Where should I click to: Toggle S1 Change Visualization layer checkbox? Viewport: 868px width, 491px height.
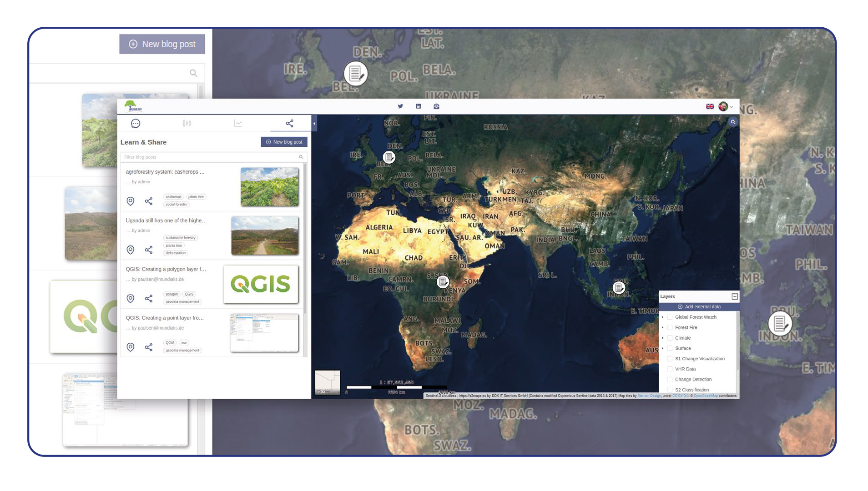[670, 359]
